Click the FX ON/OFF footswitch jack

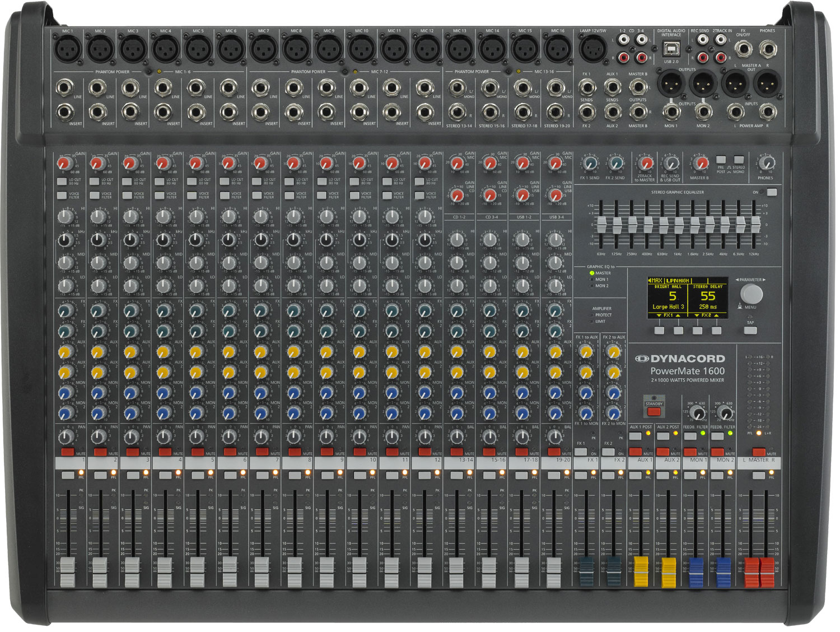point(743,49)
